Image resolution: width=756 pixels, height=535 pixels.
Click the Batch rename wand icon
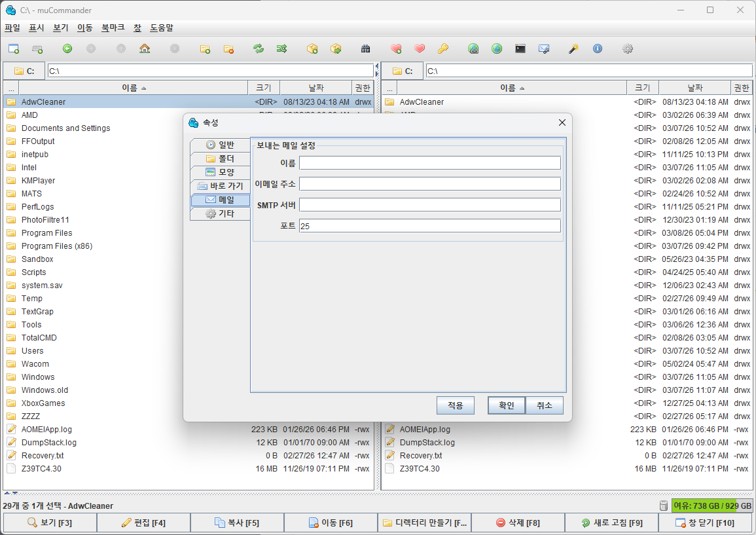point(574,48)
